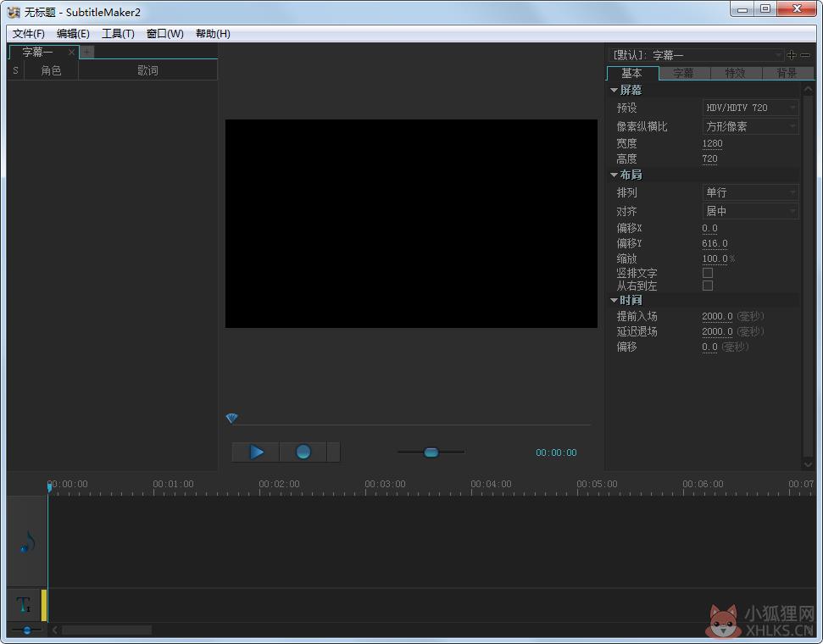
Task: Click the 延迟退场 value 2000.0
Action: pyautogui.click(x=717, y=331)
